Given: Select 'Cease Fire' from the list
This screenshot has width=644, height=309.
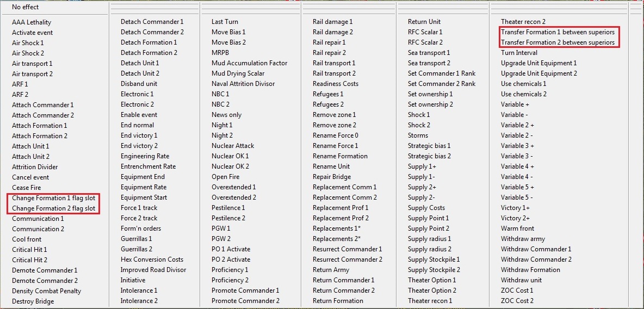Looking at the screenshot, I should (26, 187).
